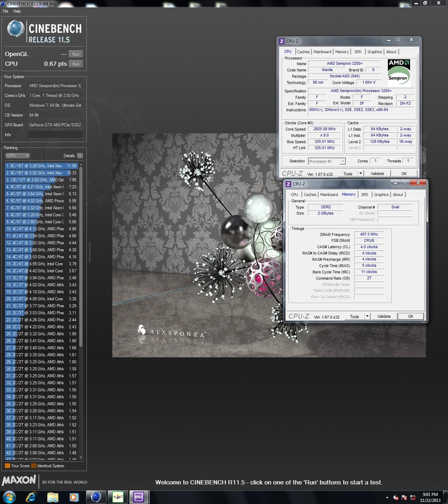The image size is (448, 504).
Task: Click the scroll up arrow of the ranking list
Action: tap(81, 164)
